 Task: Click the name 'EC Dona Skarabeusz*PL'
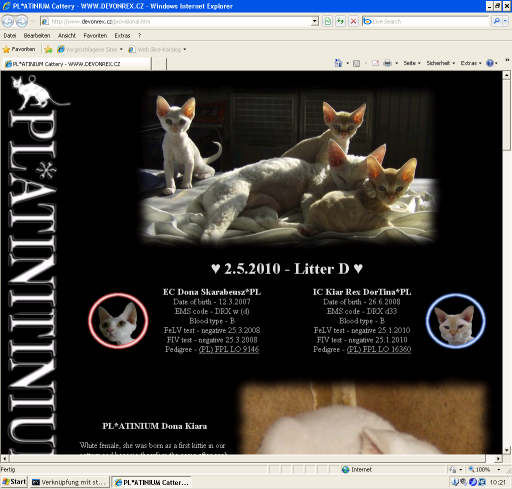pyautogui.click(x=212, y=292)
